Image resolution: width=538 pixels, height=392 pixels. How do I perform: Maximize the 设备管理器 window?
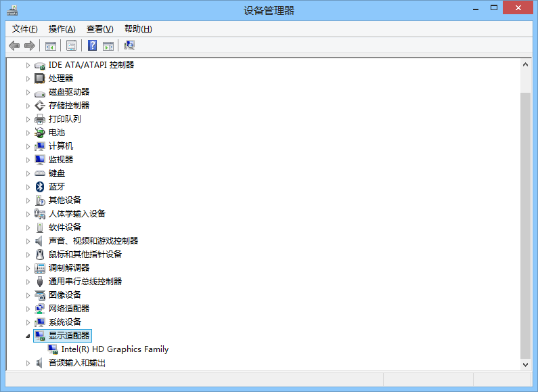tap(494, 8)
